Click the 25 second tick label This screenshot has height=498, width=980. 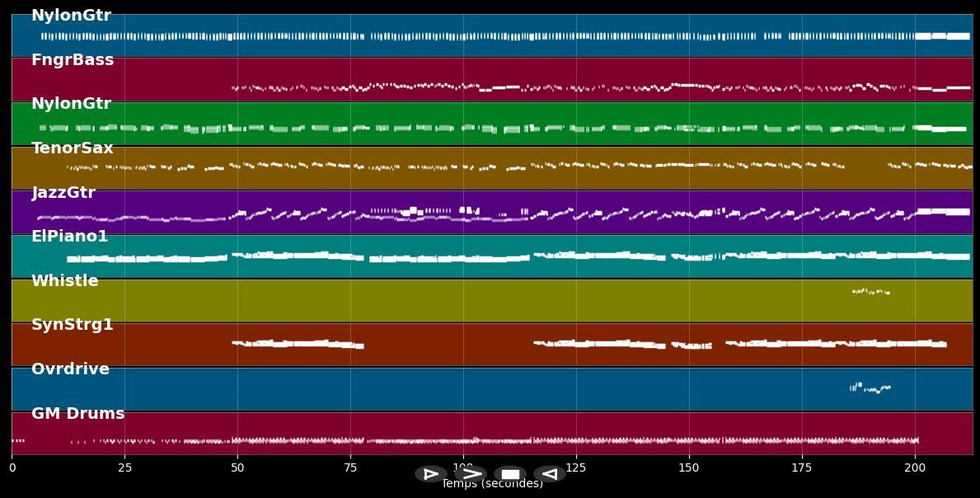(124, 468)
